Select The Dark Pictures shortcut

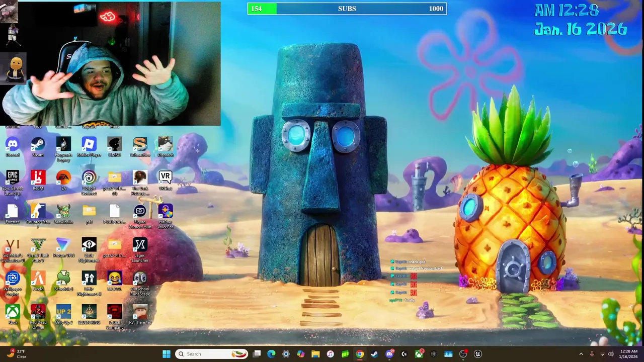pos(140,183)
